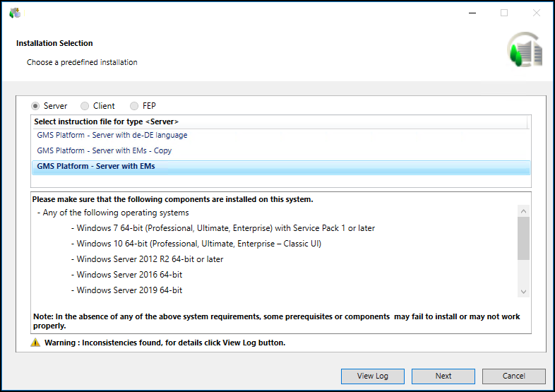Viewport: 555px width, 392px height.
Task: Select the Server radio button
Action: 35,106
